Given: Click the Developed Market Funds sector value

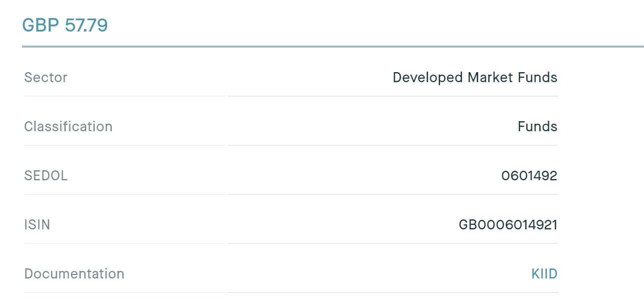Looking at the screenshot, I should (x=474, y=78).
